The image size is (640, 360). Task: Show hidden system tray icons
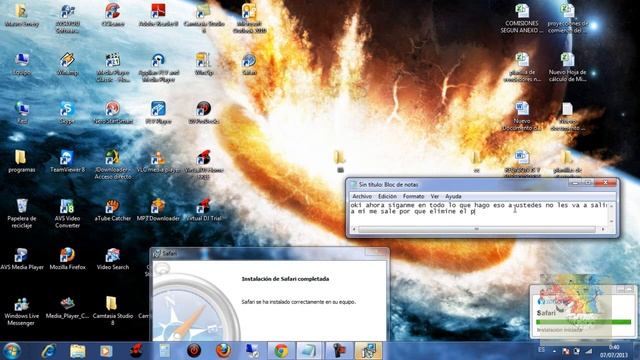pyautogui.click(x=554, y=351)
